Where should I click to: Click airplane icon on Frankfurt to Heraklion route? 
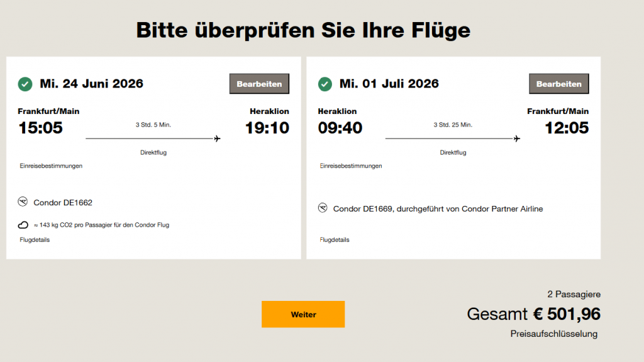point(218,139)
